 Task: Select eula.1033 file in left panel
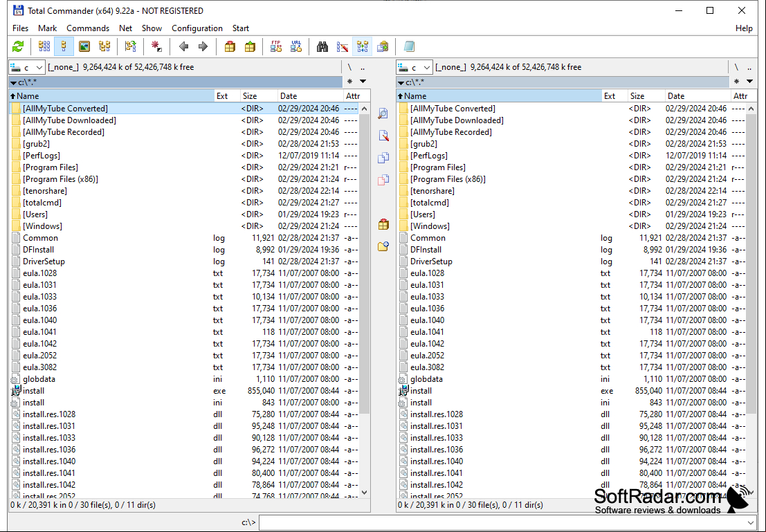click(183, 297)
